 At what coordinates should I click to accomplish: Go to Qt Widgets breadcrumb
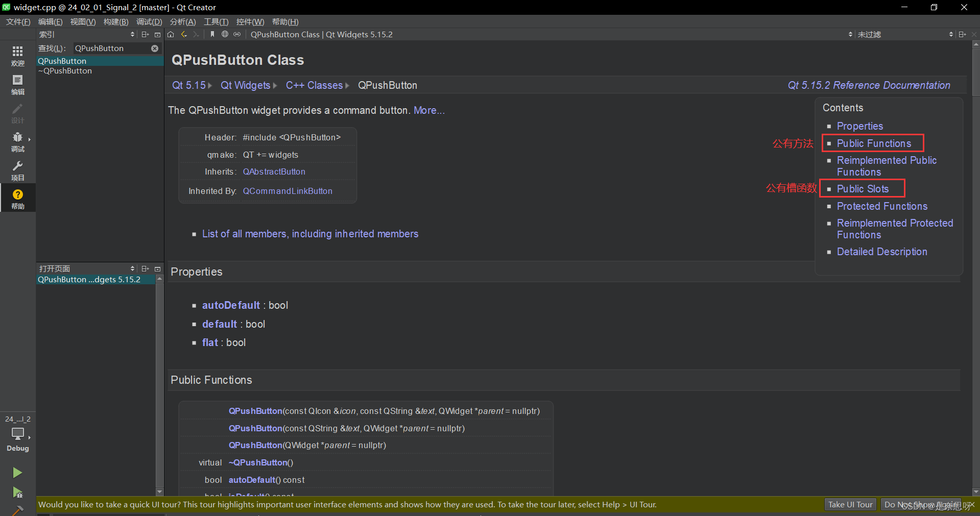click(x=245, y=85)
